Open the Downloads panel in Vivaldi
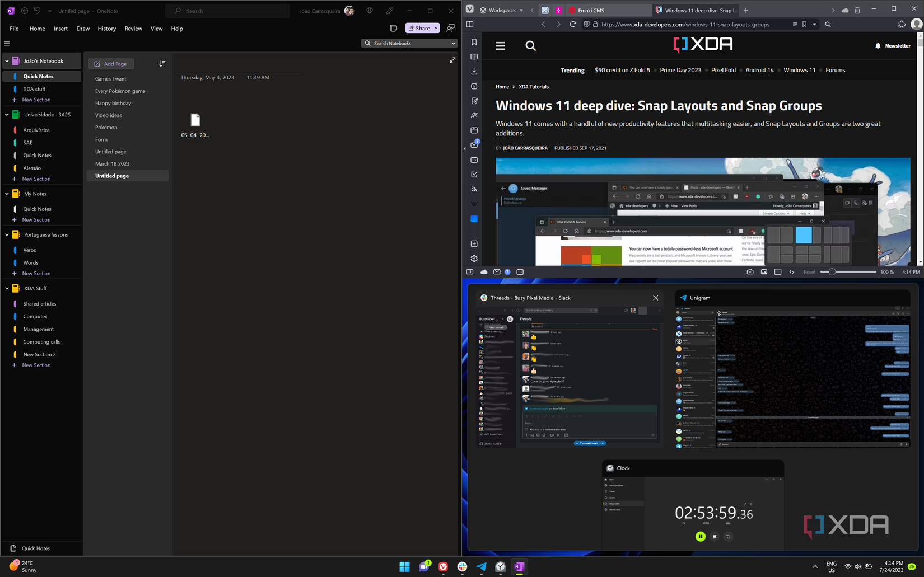The width and height of the screenshot is (924, 577). [474, 71]
